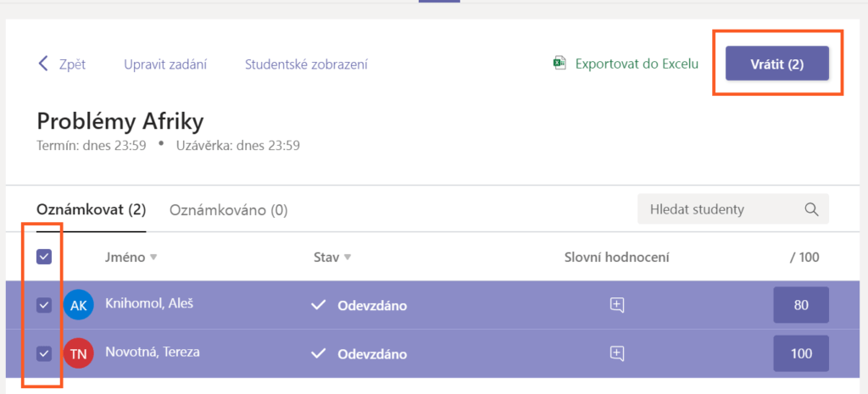
Task: Switch to Oznámkováno (0) tab
Action: coord(228,209)
